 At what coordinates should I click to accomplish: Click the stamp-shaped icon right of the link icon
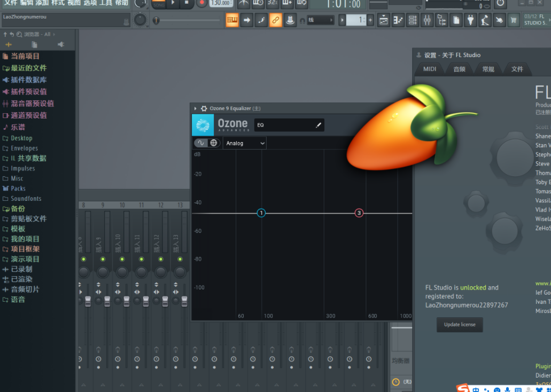click(290, 20)
